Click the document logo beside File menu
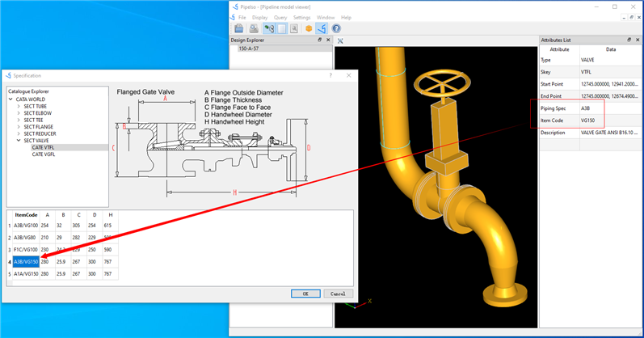Screen dimensions: 644x338 point(233,17)
